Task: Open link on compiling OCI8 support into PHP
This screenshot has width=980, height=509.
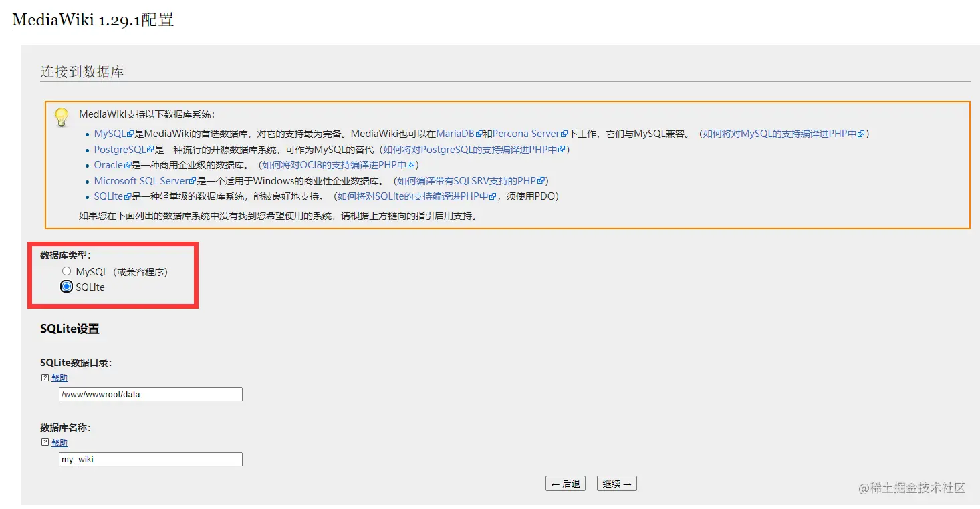Action: pos(338,165)
